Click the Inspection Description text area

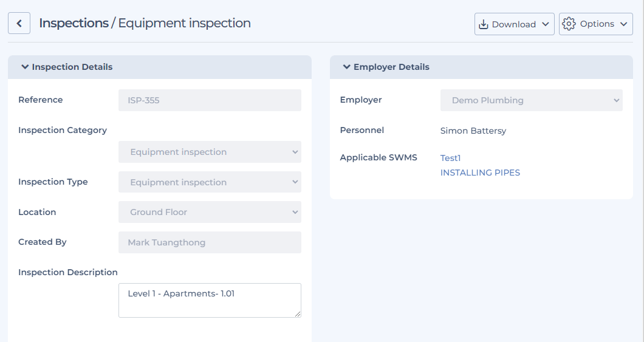click(210, 300)
